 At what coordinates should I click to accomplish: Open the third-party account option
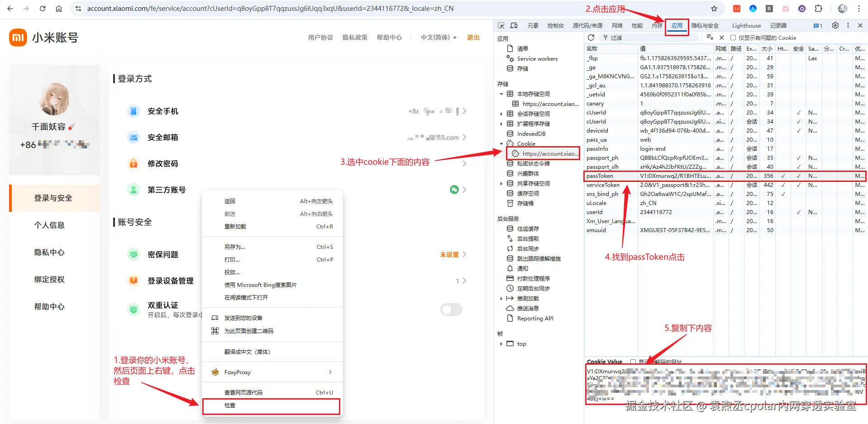tap(296, 190)
